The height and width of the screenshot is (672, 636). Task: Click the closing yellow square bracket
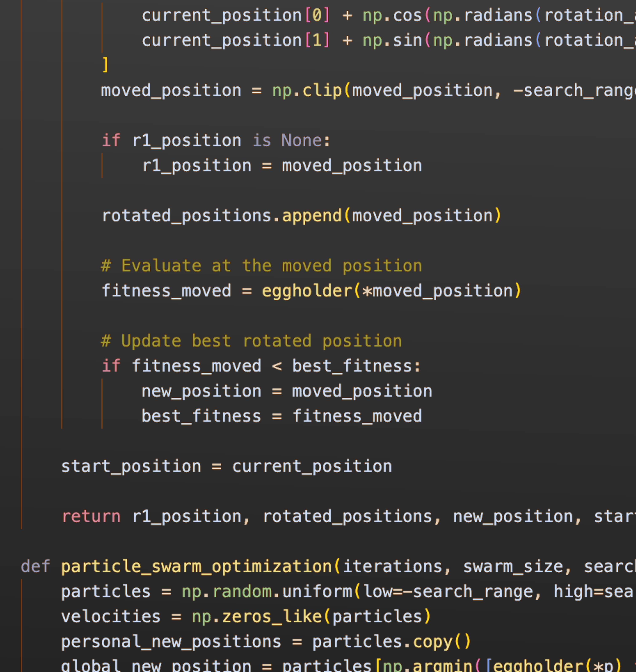pyautogui.click(x=105, y=64)
